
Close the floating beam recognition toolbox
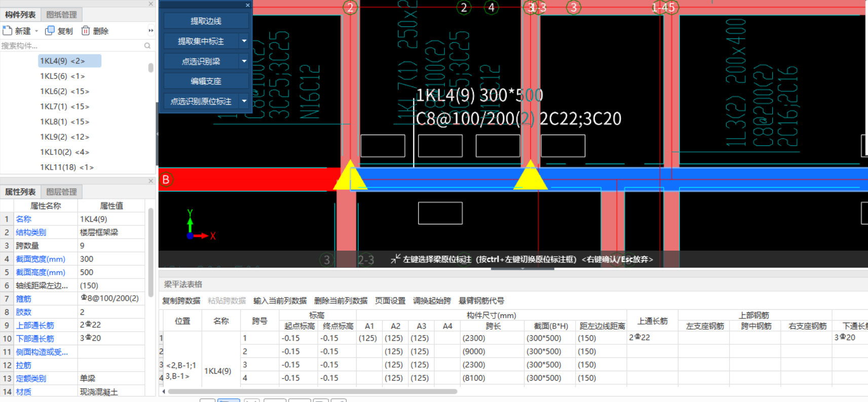click(247, 5)
